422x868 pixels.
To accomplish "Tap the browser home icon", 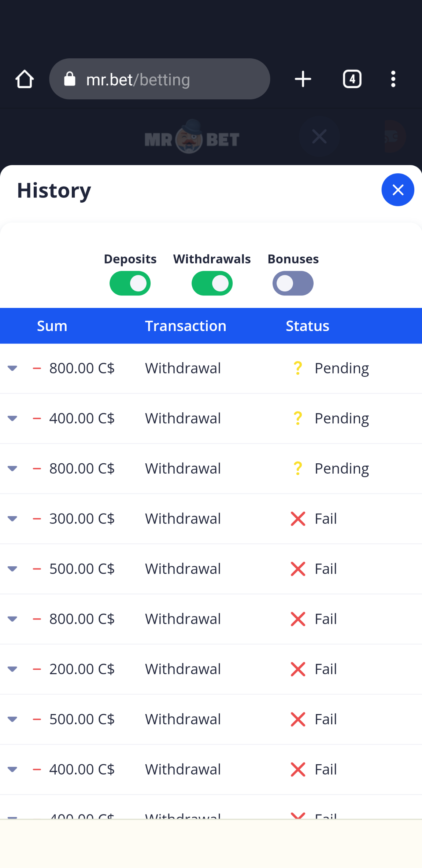I will [25, 79].
